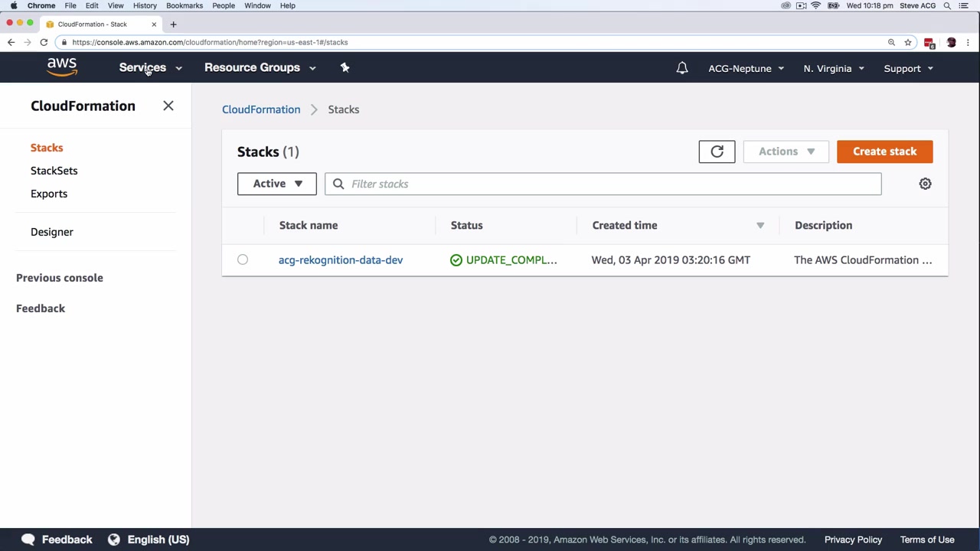This screenshot has height=551, width=980.
Task: Open the History menu
Action: (x=145, y=5)
